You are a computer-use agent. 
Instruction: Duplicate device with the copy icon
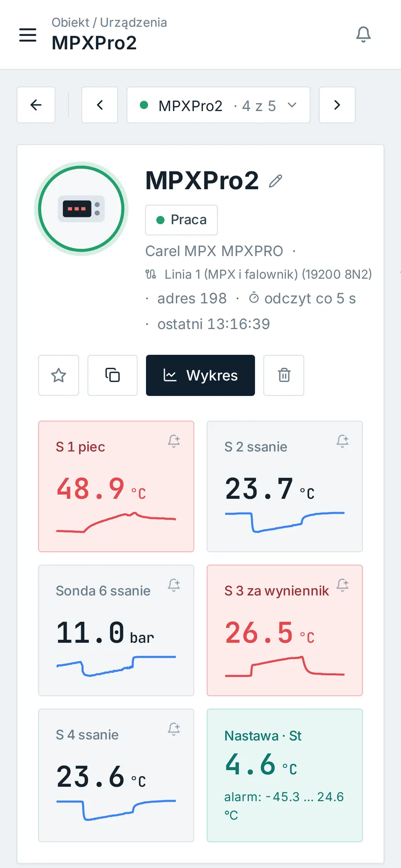113,375
